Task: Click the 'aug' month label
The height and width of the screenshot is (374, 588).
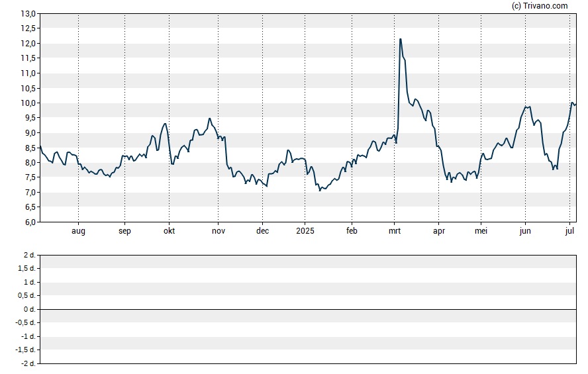Action: click(x=78, y=231)
